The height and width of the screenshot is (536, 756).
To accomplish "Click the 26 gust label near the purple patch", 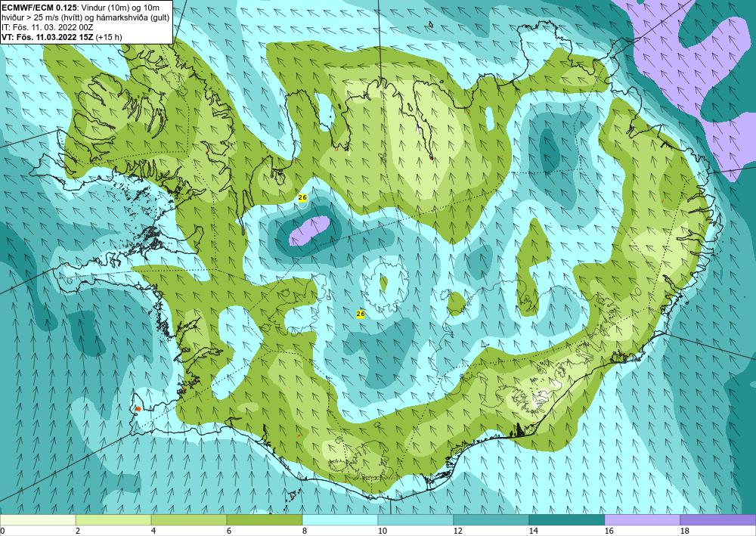I will pos(303,197).
